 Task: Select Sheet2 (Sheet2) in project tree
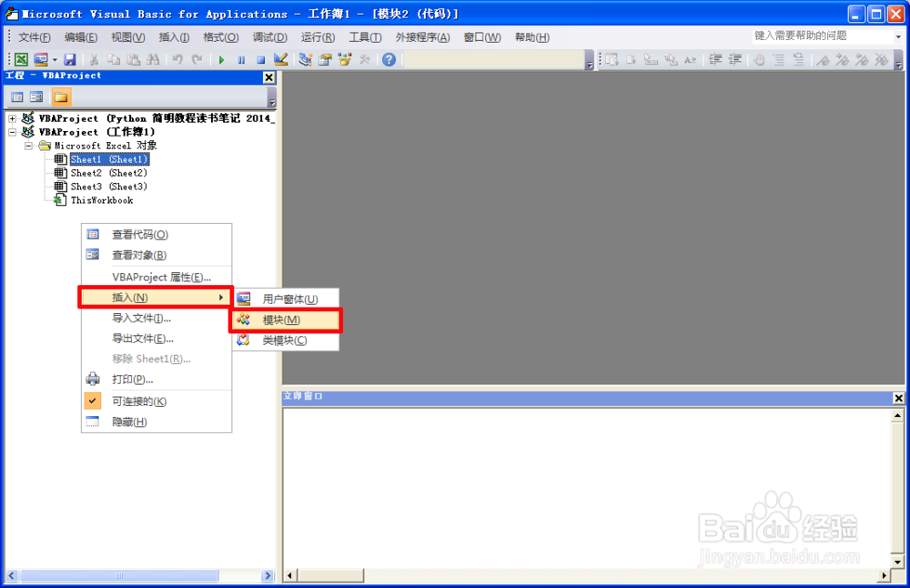pos(108,173)
